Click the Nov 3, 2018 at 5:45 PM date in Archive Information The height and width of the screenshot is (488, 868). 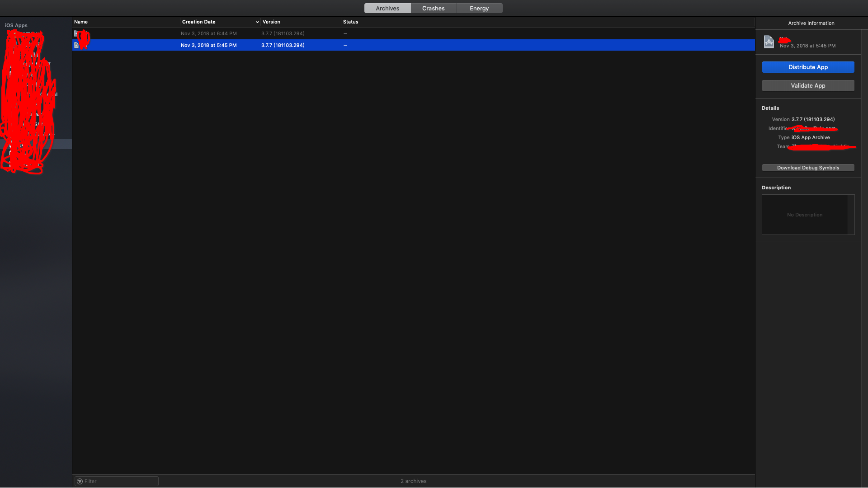pyautogui.click(x=807, y=46)
